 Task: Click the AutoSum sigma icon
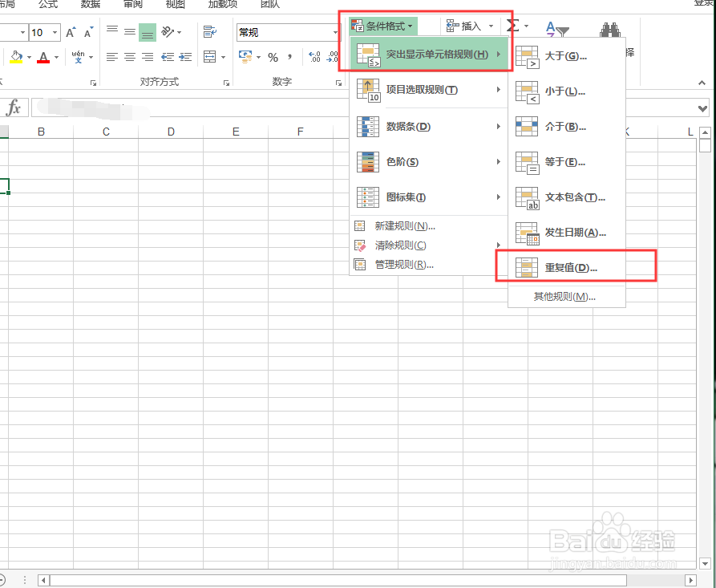[513, 26]
